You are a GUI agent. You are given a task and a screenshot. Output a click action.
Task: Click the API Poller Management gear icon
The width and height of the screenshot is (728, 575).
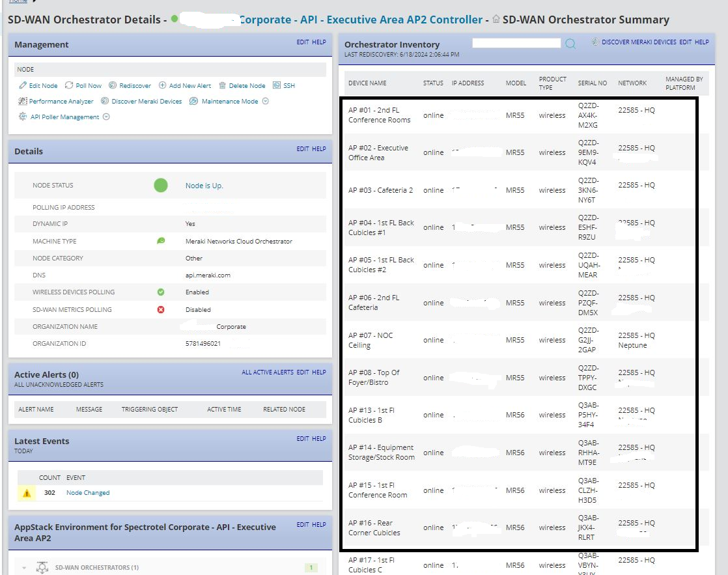[x=23, y=117]
